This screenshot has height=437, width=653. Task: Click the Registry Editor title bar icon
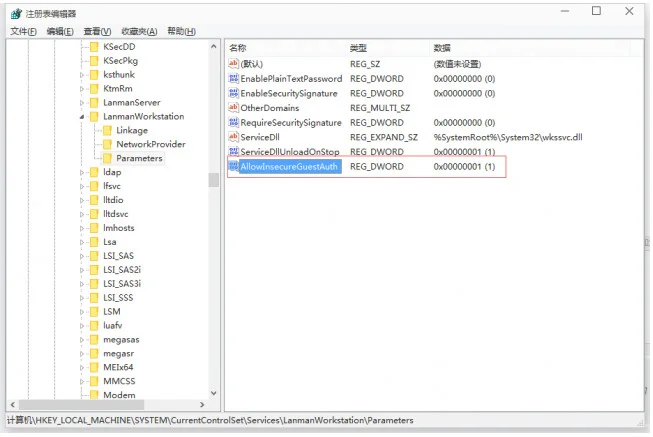tap(13, 12)
